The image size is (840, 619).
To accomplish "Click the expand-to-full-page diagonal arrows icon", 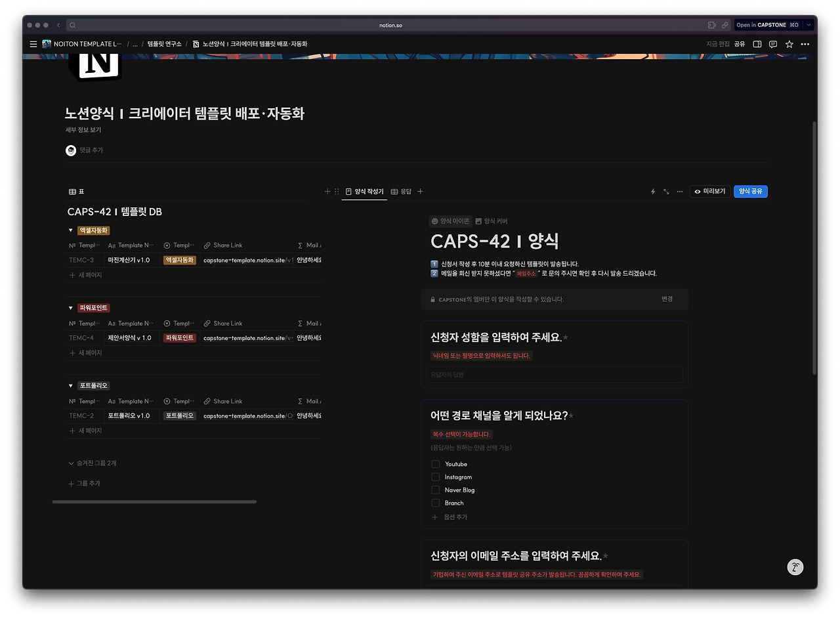I will (667, 191).
